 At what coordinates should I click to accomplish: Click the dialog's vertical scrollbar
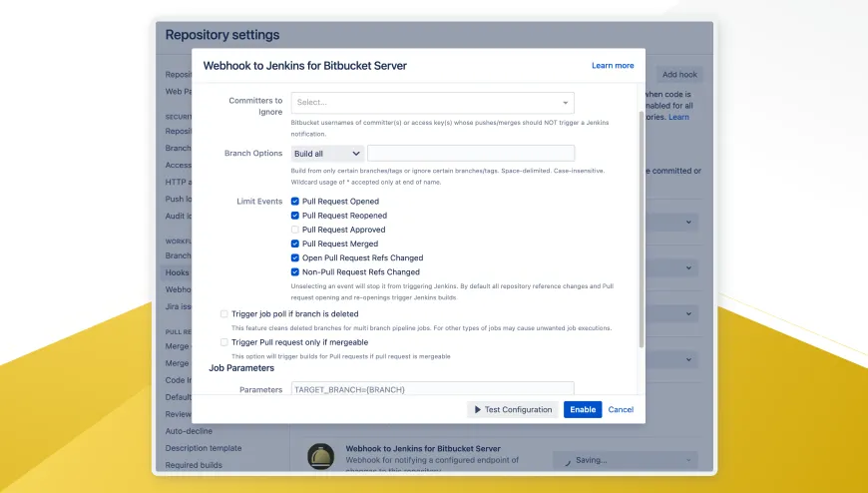click(641, 230)
